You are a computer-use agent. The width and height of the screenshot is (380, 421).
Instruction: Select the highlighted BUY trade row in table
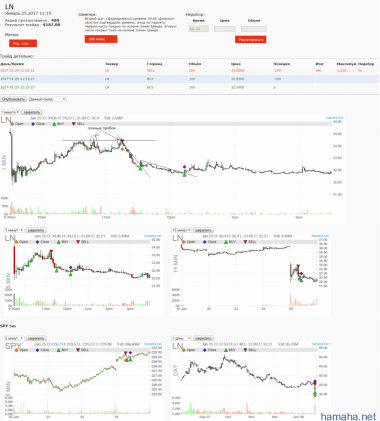click(x=190, y=79)
